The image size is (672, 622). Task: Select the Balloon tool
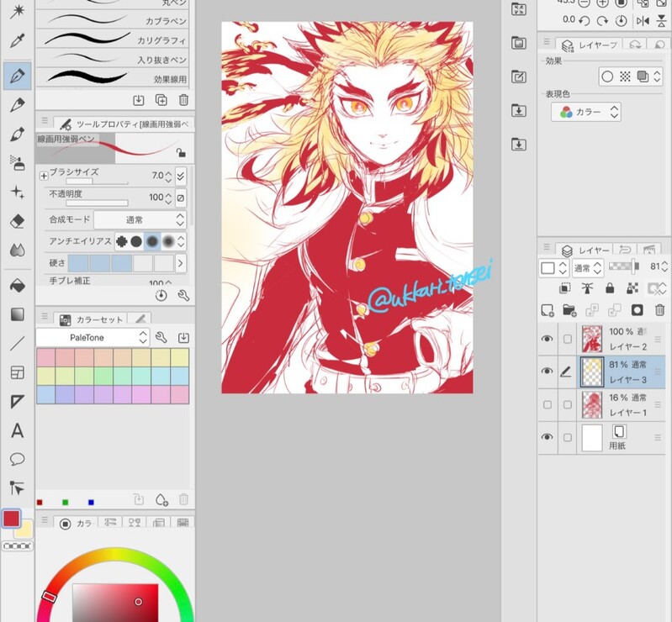click(17, 459)
